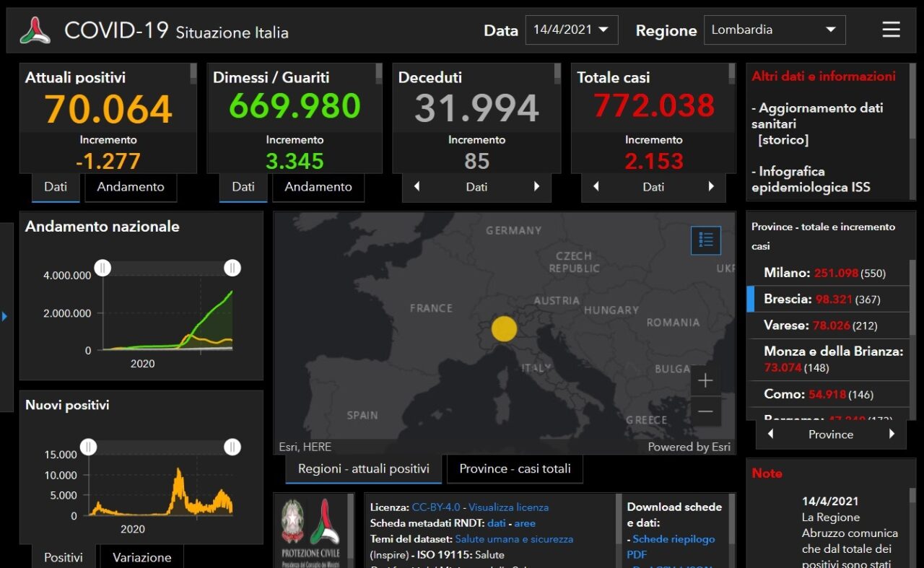Image resolution: width=924 pixels, height=568 pixels.
Task: Click right slider handle on Andamento nazionale chart
Action: click(232, 268)
